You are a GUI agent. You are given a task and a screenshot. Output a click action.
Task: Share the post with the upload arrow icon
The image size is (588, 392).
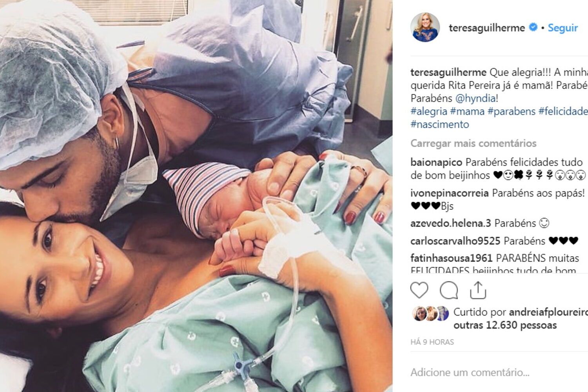click(x=478, y=290)
